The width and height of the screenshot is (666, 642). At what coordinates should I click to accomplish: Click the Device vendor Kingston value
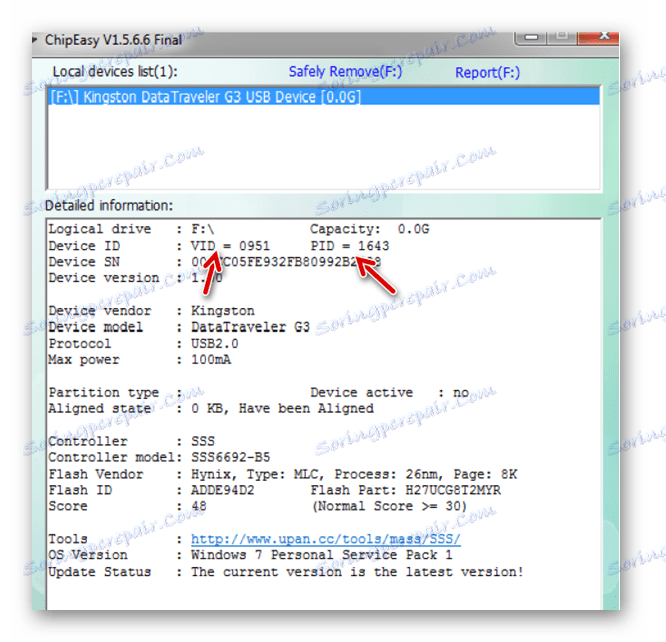223,311
